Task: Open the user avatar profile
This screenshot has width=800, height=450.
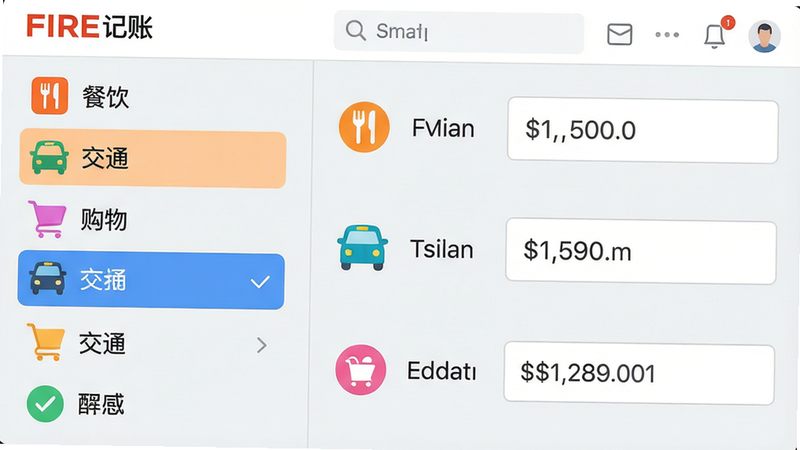Action: pos(764,36)
